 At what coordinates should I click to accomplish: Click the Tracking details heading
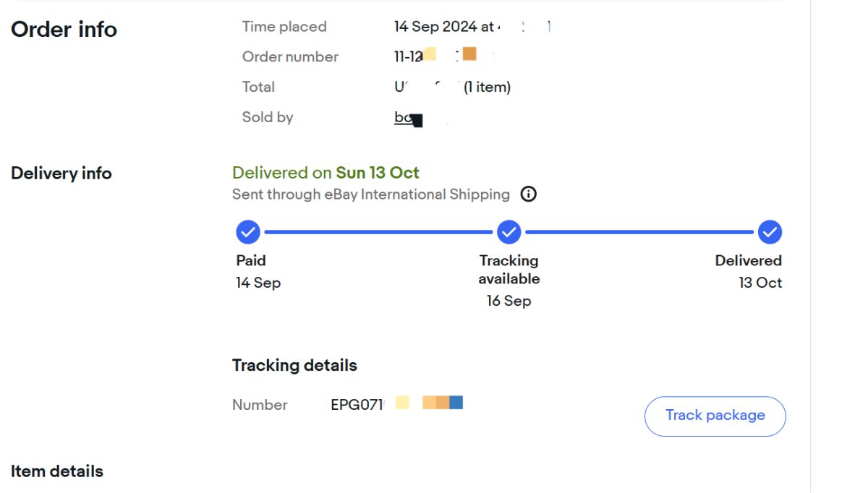pos(294,366)
